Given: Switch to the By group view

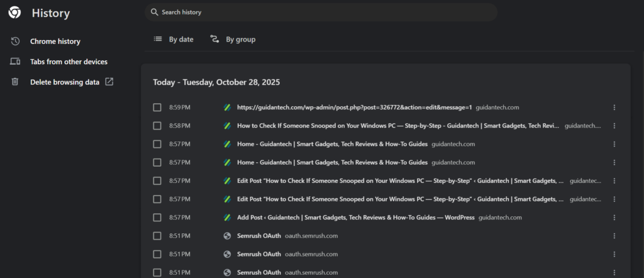Looking at the screenshot, I should tap(241, 40).
